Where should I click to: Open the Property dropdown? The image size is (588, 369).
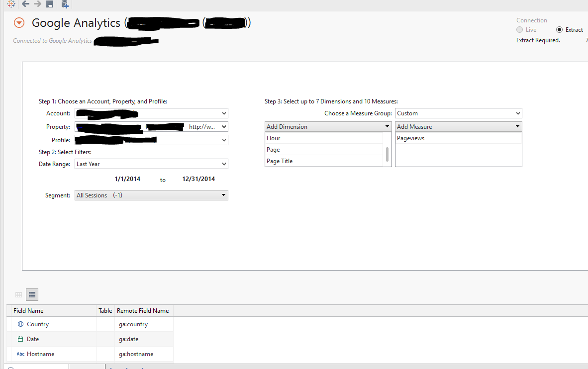coord(151,127)
